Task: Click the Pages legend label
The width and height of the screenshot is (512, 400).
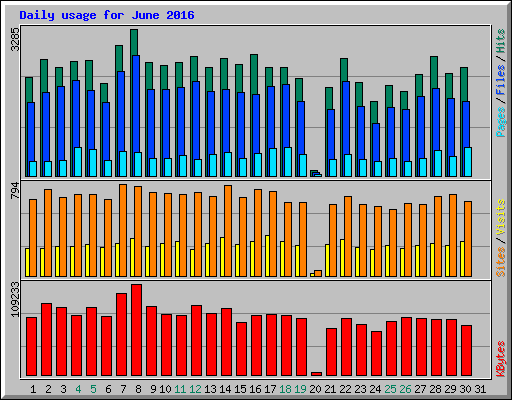Action: click(501, 122)
